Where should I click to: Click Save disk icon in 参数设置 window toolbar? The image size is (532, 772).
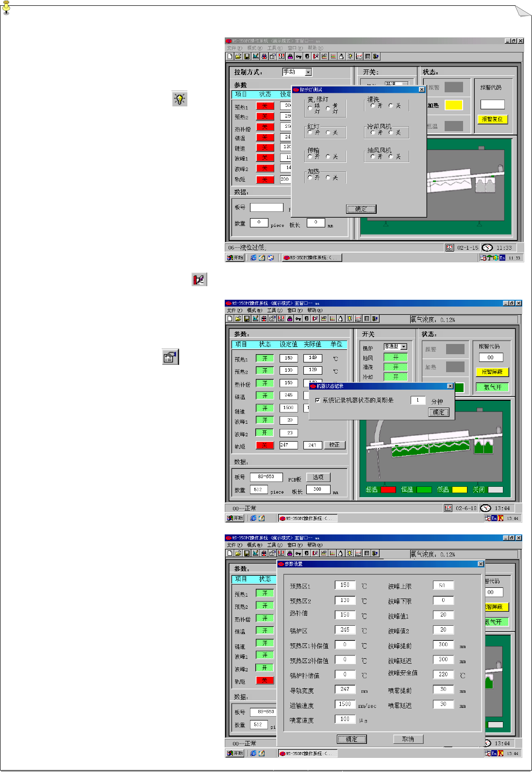point(247,553)
